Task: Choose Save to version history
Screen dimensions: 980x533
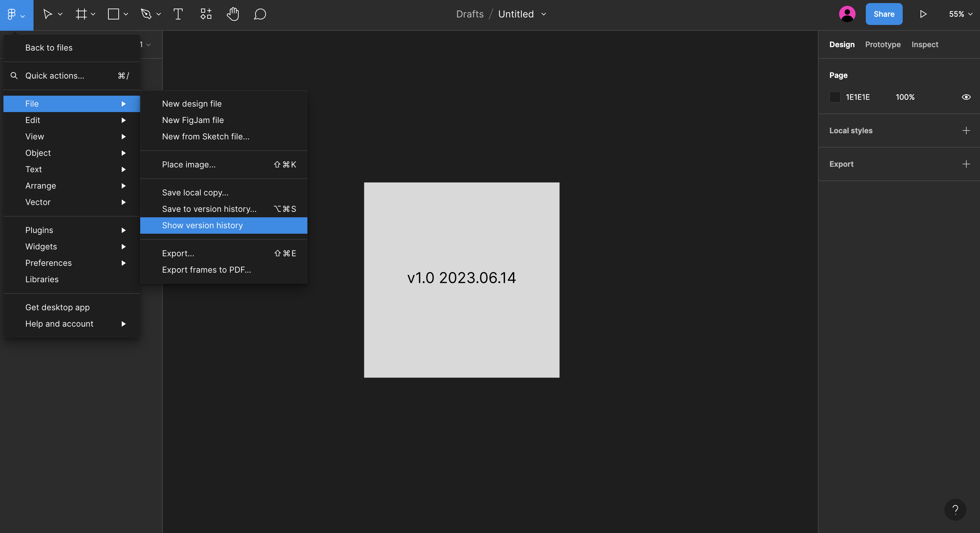Action: [x=224, y=209]
